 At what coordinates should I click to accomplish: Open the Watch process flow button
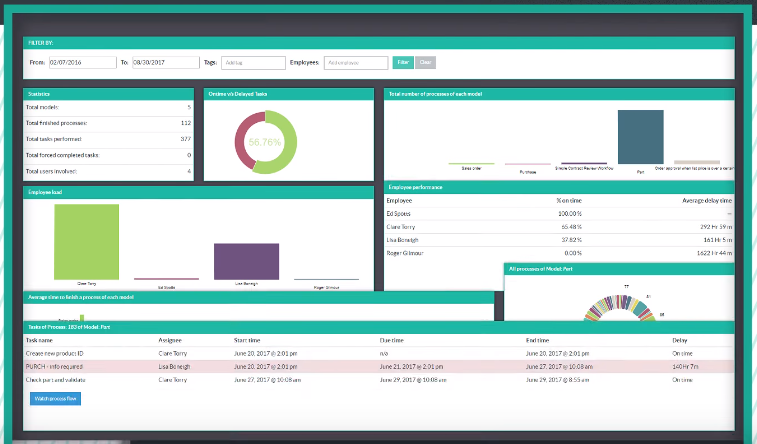coord(56,399)
